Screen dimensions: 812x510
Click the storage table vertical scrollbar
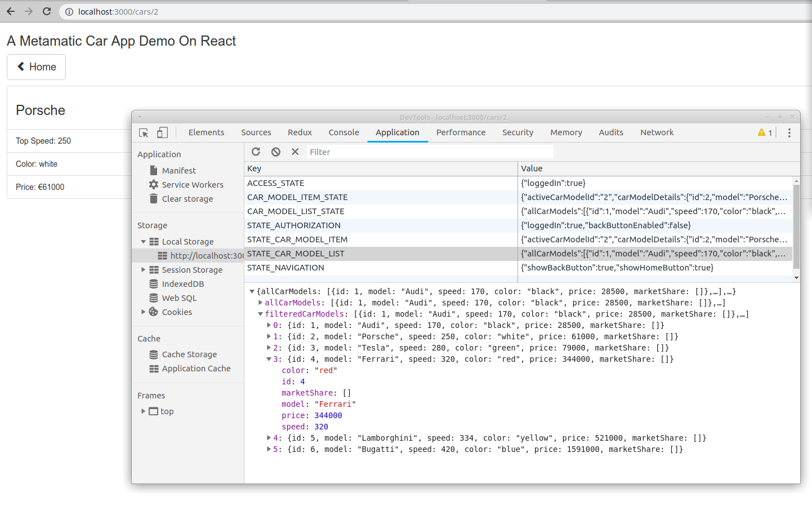tap(796, 225)
